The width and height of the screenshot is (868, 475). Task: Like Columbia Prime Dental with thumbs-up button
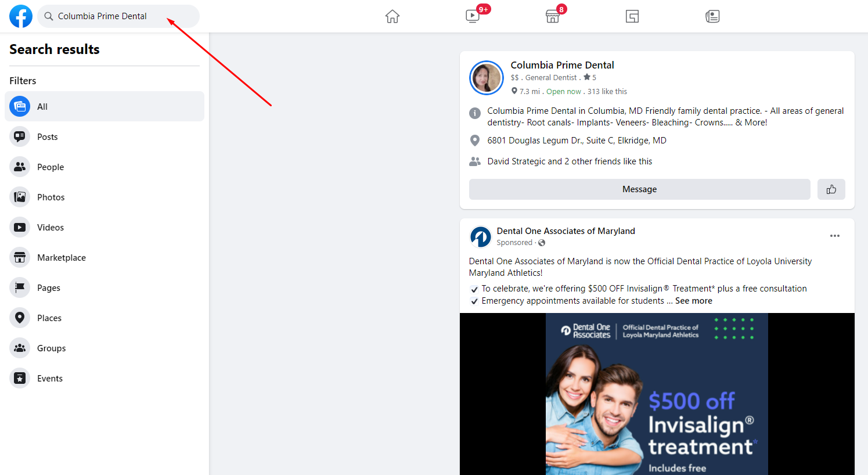pos(831,189)
